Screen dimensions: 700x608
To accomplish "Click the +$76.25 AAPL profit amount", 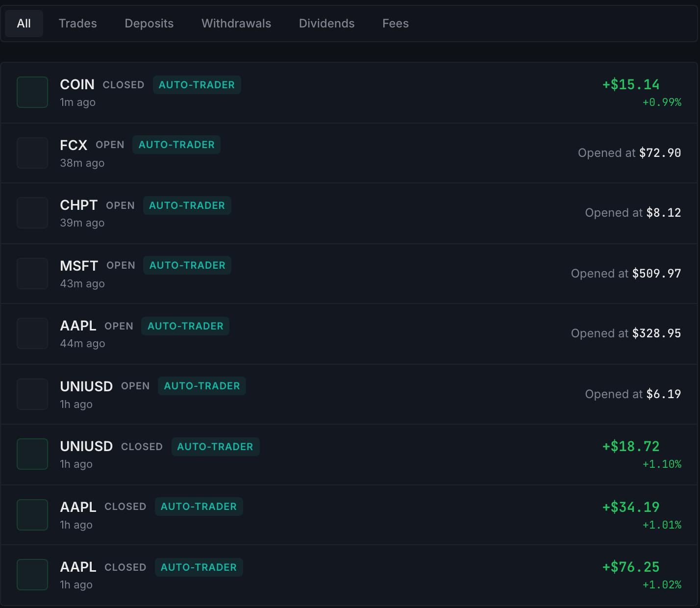I will (631, 567).
